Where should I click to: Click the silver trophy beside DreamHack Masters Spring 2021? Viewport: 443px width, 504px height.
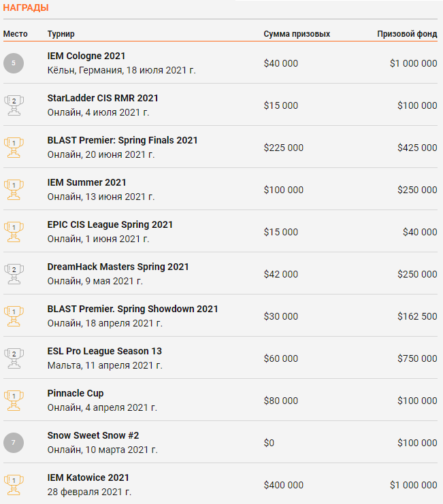tap(14, 273)
